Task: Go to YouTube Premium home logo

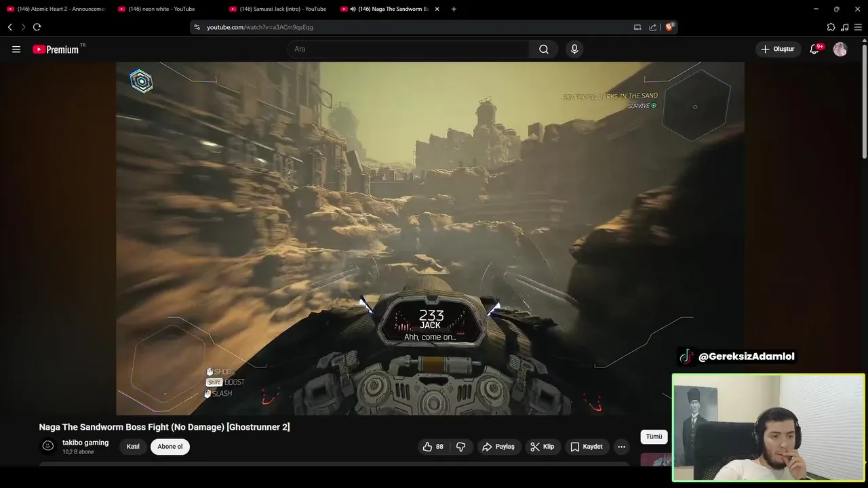Action: (56, 49)
